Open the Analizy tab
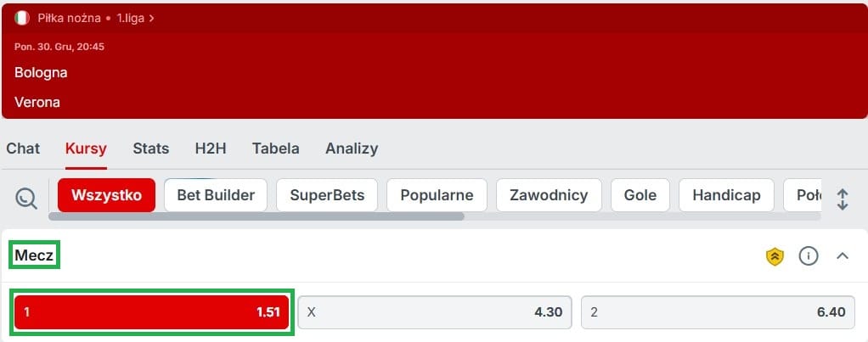The height and width of the screenshot is (342, 868). [x=352, y=149]
